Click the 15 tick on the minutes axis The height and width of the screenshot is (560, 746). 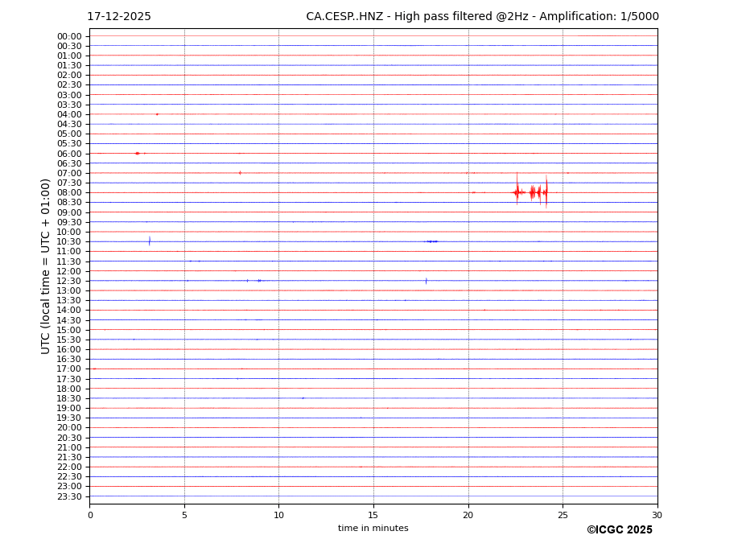point(373,515)
